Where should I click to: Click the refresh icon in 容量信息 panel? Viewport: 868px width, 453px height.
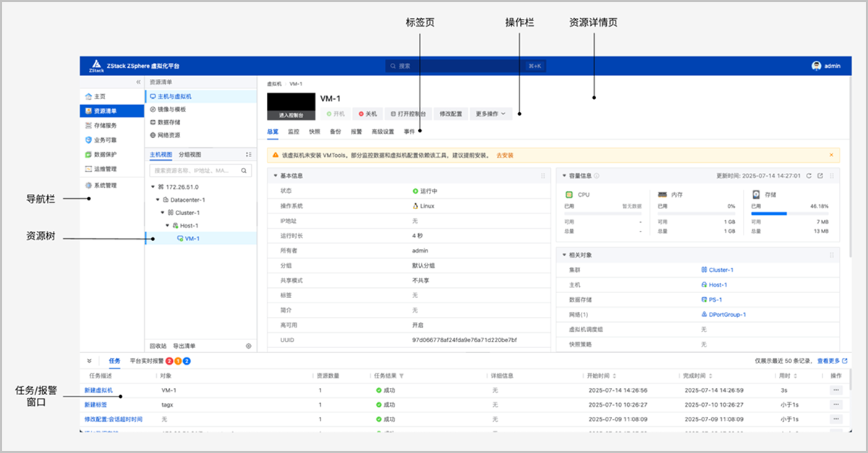[809, 176]
